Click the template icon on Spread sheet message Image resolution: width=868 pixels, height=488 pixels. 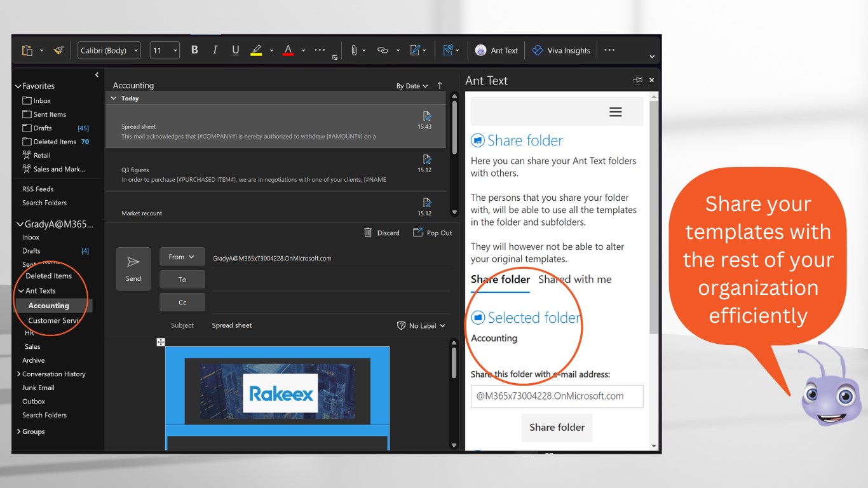[x=427, y=116]
